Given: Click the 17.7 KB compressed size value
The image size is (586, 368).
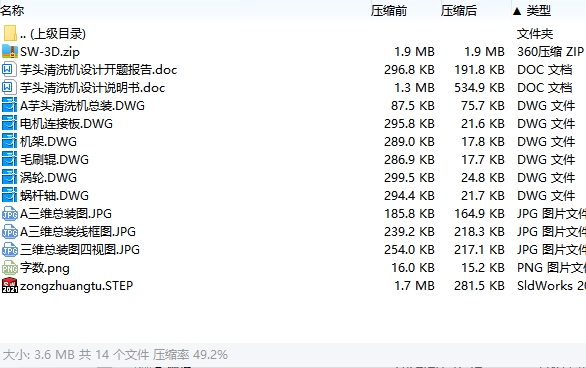Looking at the screenshot, I should 483,159.
